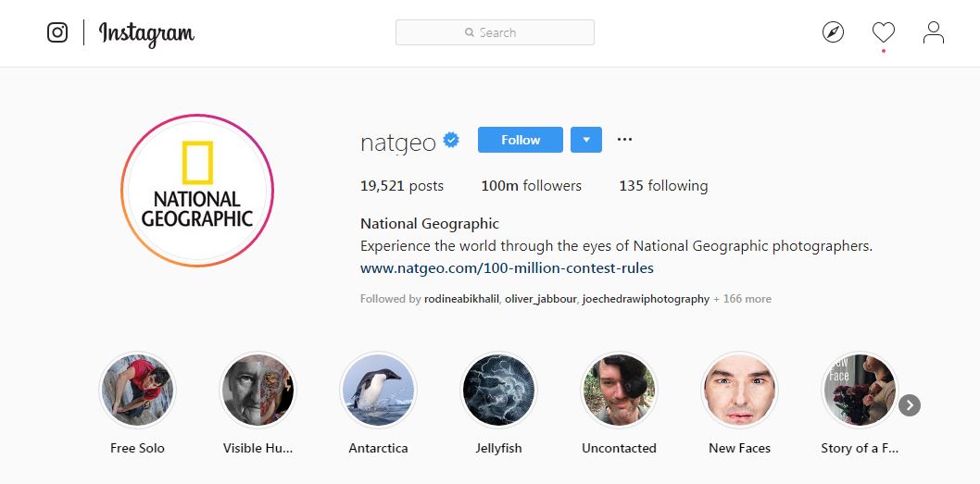Open the New Faces highlight circle
Image resolution: width=980 pixels, height=484 pixels.
point(739,390)
